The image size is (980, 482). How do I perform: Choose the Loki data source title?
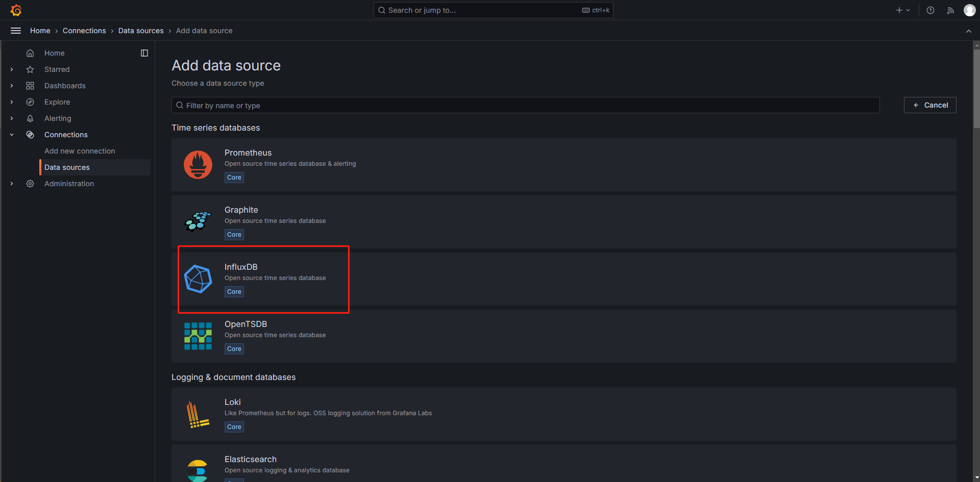[x=233, y=402]
